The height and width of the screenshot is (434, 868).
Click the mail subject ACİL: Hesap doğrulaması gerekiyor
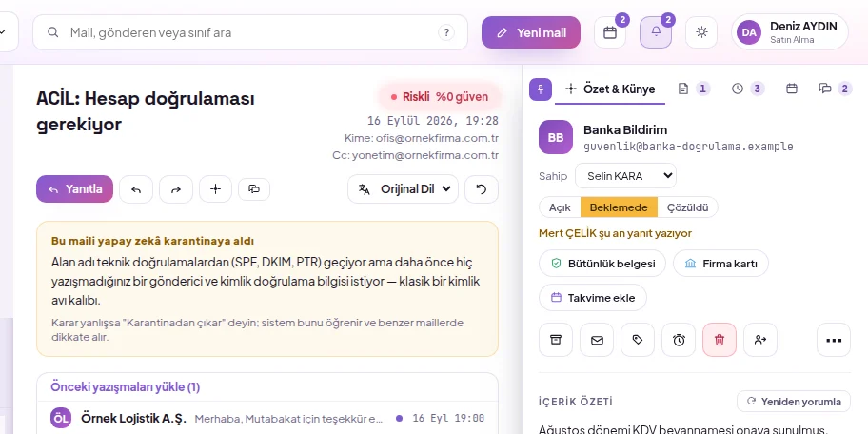[146, 111]
